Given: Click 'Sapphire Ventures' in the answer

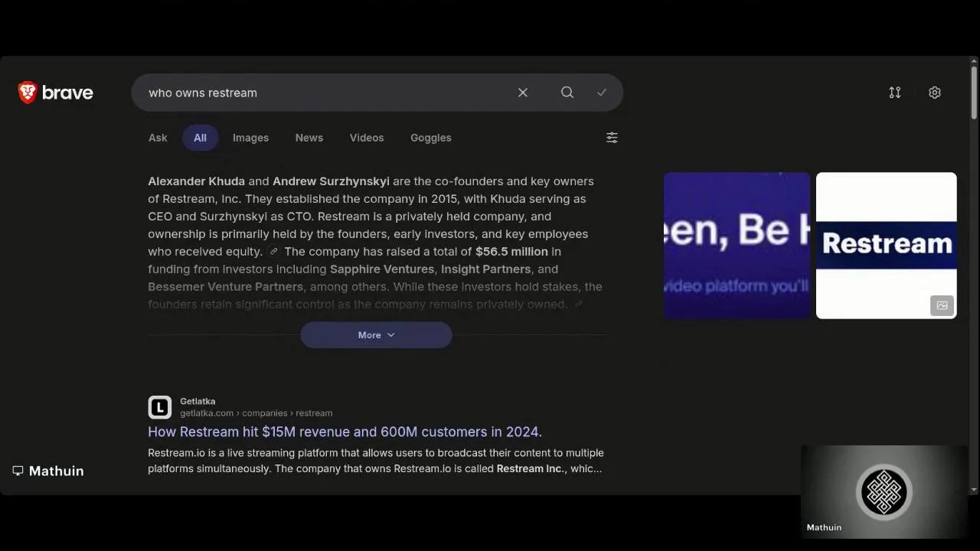Looking at the screenshot, I should pos(383,269).
